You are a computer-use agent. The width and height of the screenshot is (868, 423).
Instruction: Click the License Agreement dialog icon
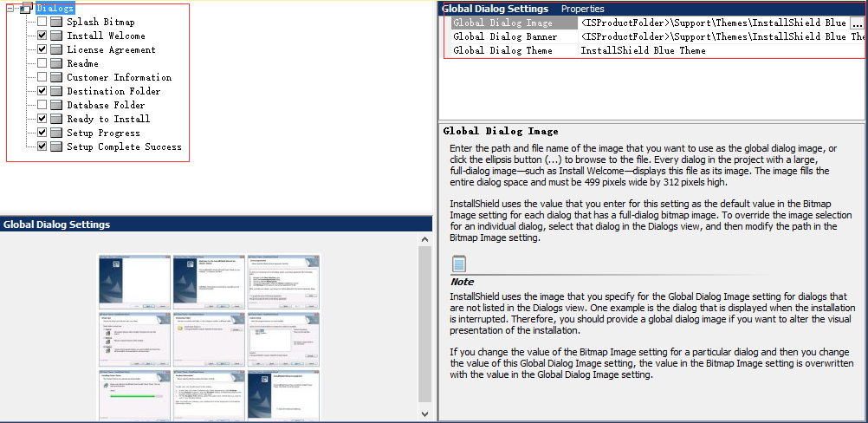[56, 49]
